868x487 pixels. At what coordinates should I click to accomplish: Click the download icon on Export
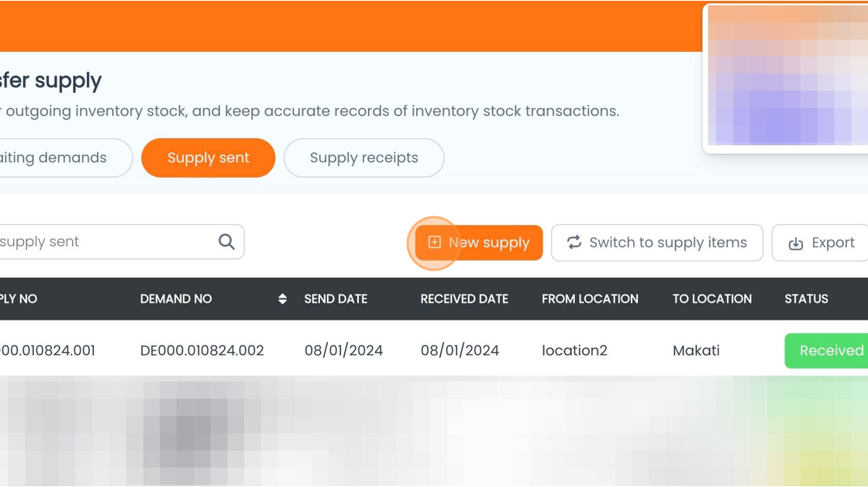click(x=796, y=243)
